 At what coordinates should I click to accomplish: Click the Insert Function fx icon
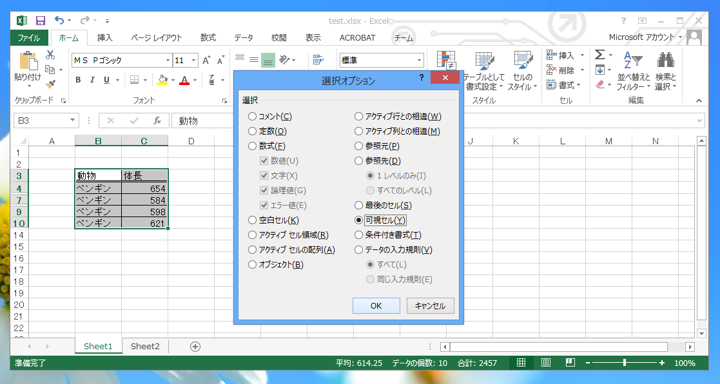coord(157,120)
